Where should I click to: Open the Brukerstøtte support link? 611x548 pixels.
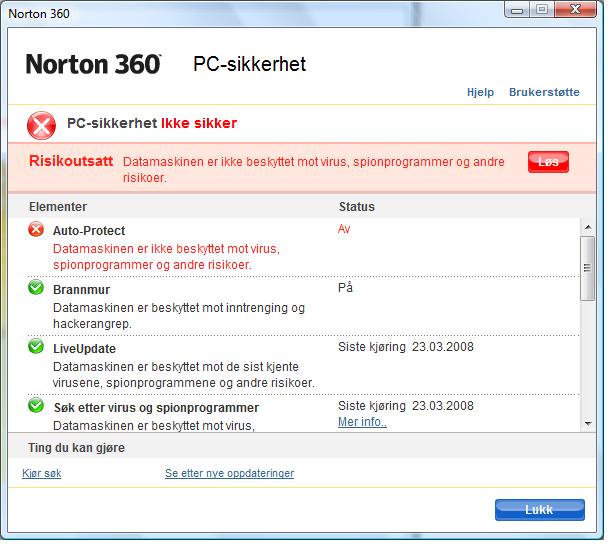[x=544, y=92]
